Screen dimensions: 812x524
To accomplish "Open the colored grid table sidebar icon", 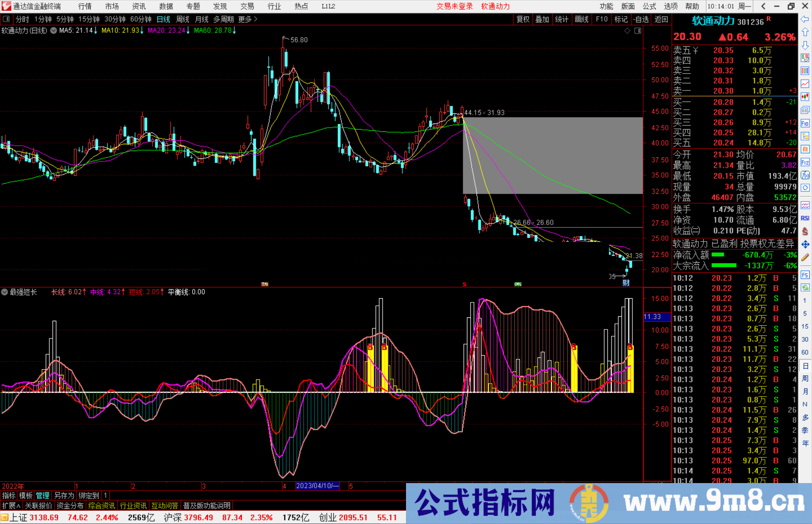I will coord(805,71).
